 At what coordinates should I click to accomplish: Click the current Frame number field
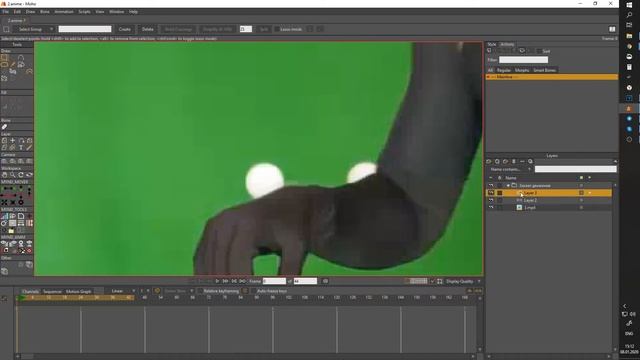click(x=274, y=281)
